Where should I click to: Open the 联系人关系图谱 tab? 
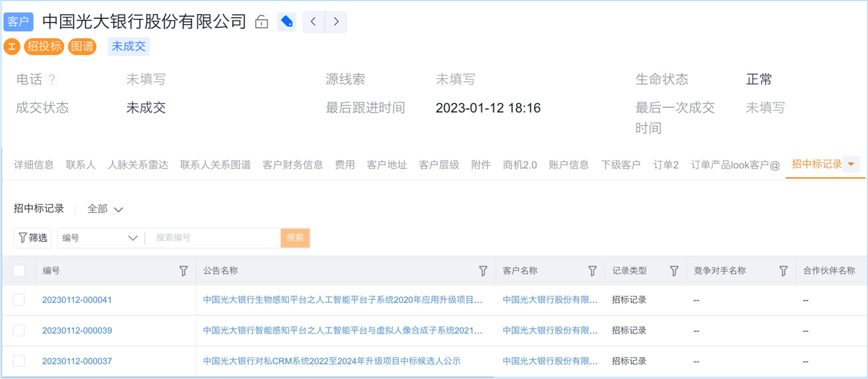(215, 165)
